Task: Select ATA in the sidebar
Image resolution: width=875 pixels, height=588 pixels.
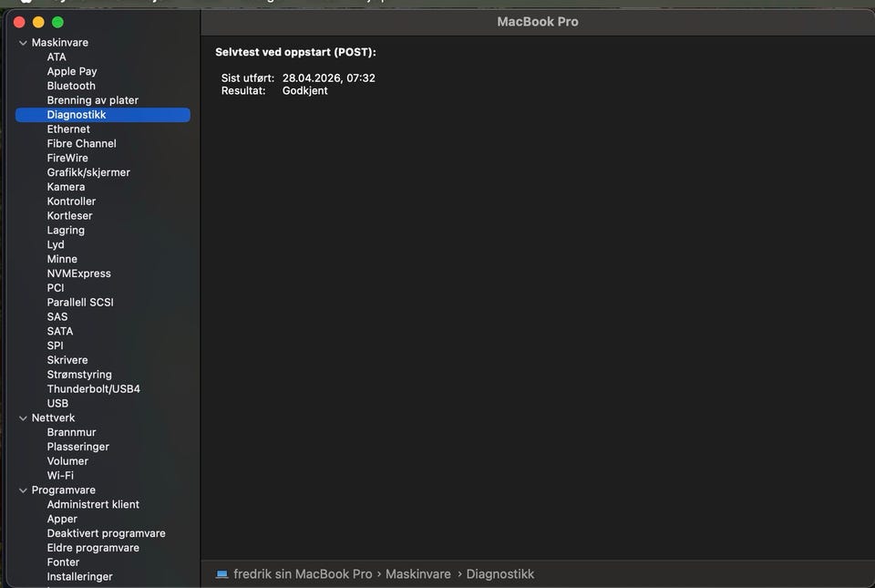Action: (x=57, y=57)
